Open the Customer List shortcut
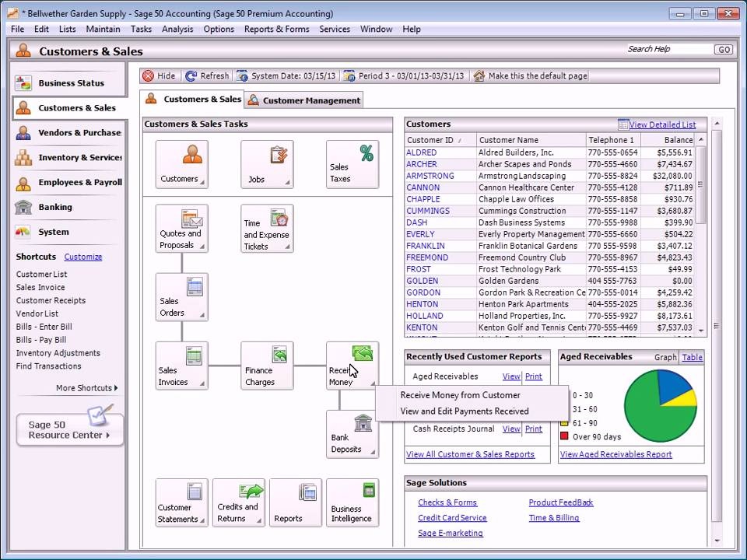Viewport: 747px width, 560px height. coord(41,275)
